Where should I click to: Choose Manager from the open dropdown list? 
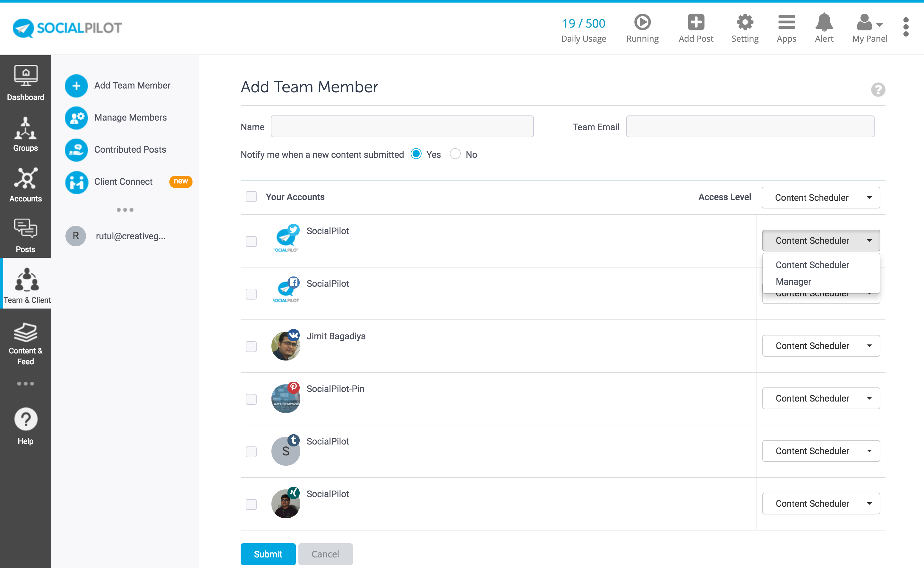pos(793,282)
